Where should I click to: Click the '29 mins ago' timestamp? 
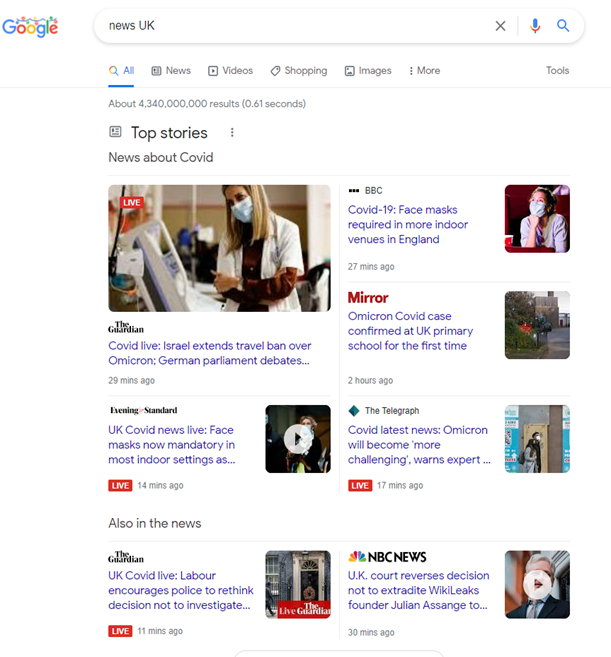(132, 380)
